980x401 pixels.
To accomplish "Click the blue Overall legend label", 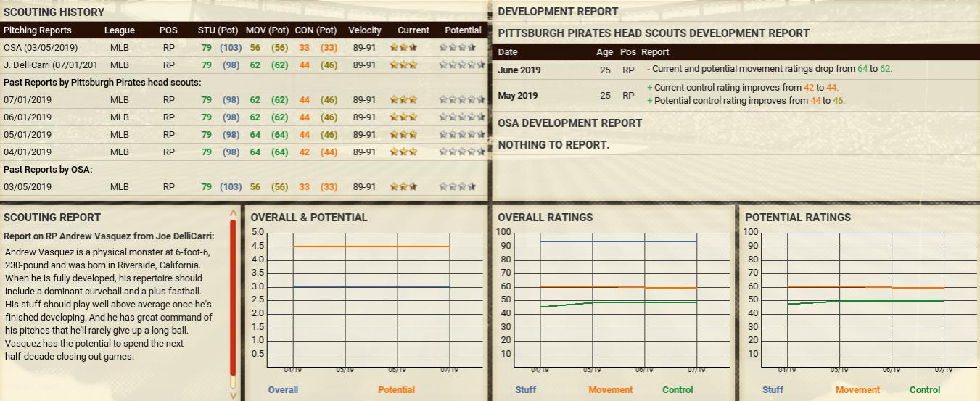I will pos(283,389).
